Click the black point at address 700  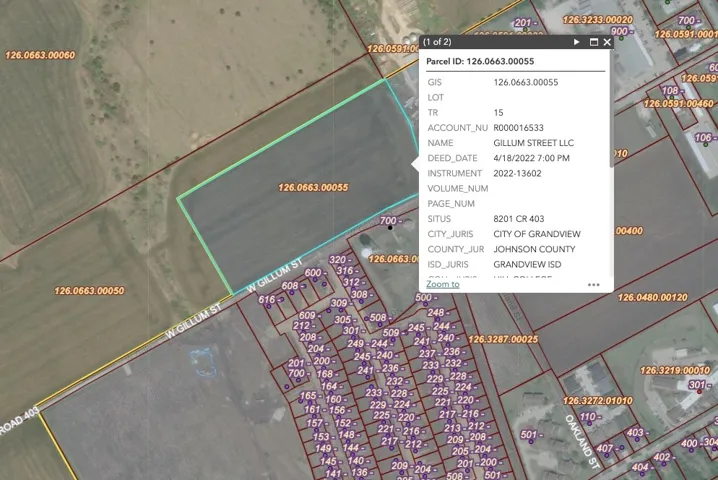pos(390,228)
